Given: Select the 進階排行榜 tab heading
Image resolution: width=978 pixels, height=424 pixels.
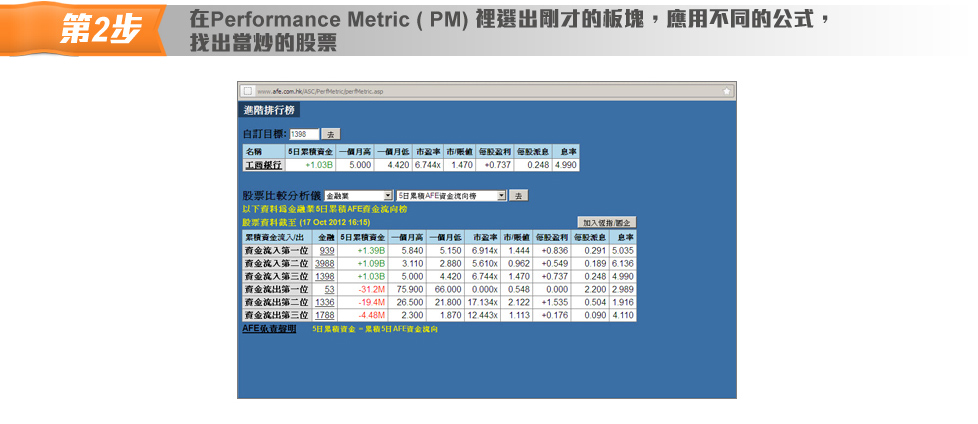Looking at the screenshot, I should click(269, 110).
